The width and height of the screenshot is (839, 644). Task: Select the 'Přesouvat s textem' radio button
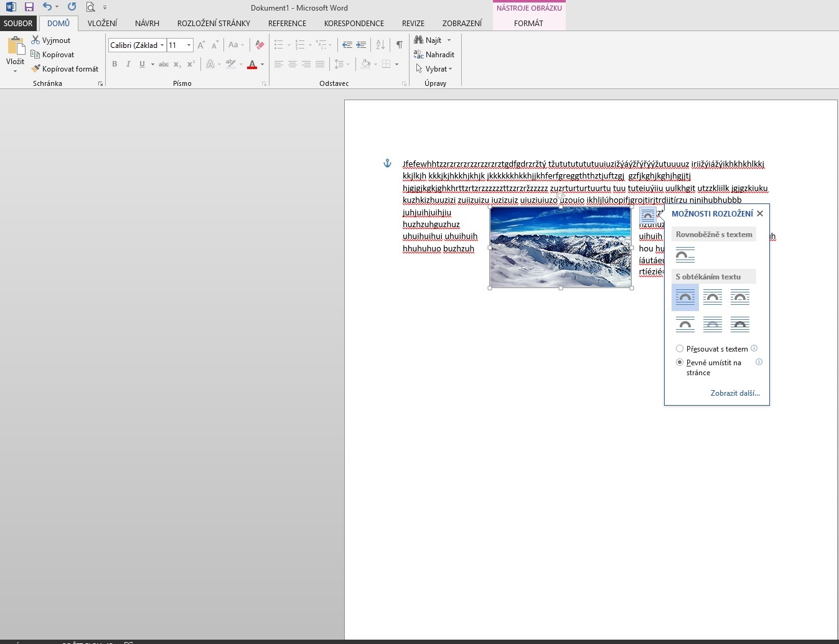pos(680,348)
